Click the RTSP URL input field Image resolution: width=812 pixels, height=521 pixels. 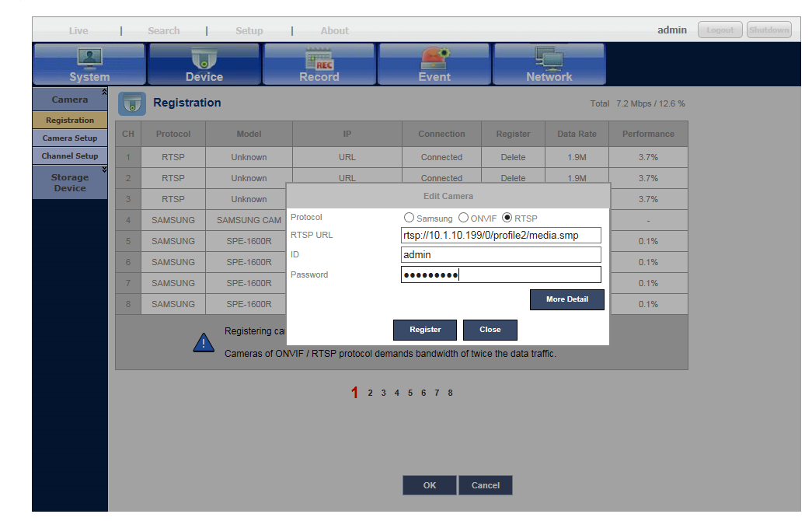coord(500,236)
